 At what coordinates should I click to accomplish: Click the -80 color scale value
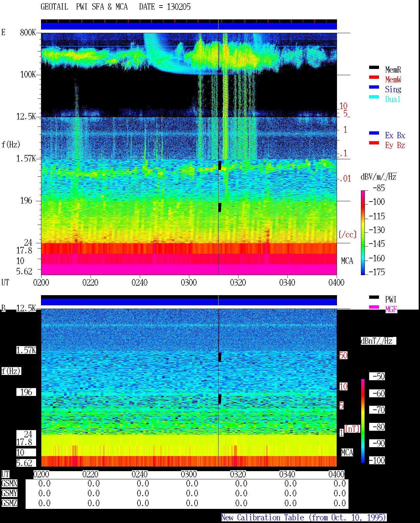[x=377, y=427]
